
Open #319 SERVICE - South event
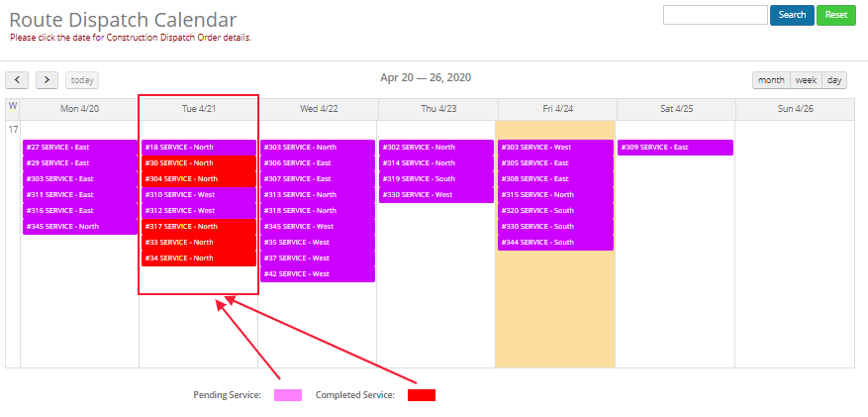(x=436, y=179)
